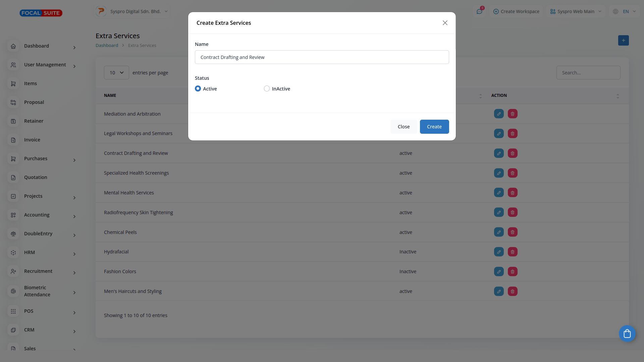Image resolution: width=644 pixels, height=362 pixels.
Task: Delete the Fashion Colors entry
Action: coord(513,272)
